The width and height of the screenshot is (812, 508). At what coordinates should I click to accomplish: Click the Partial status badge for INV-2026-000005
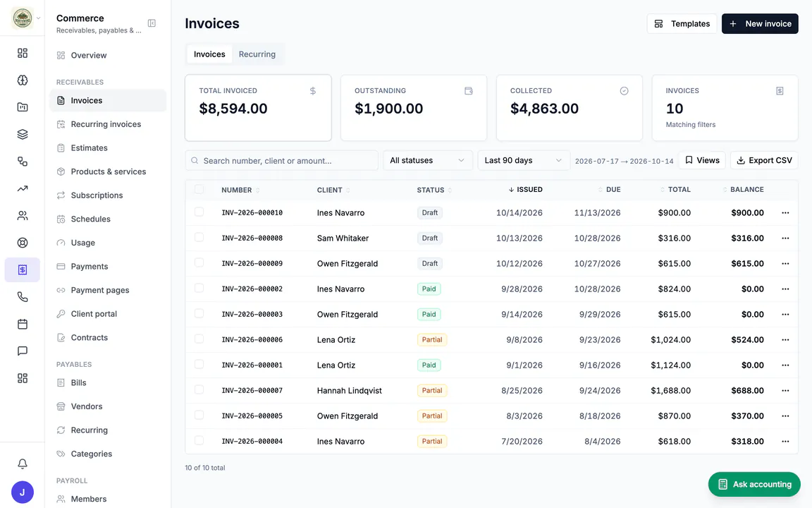pos(432,416)
